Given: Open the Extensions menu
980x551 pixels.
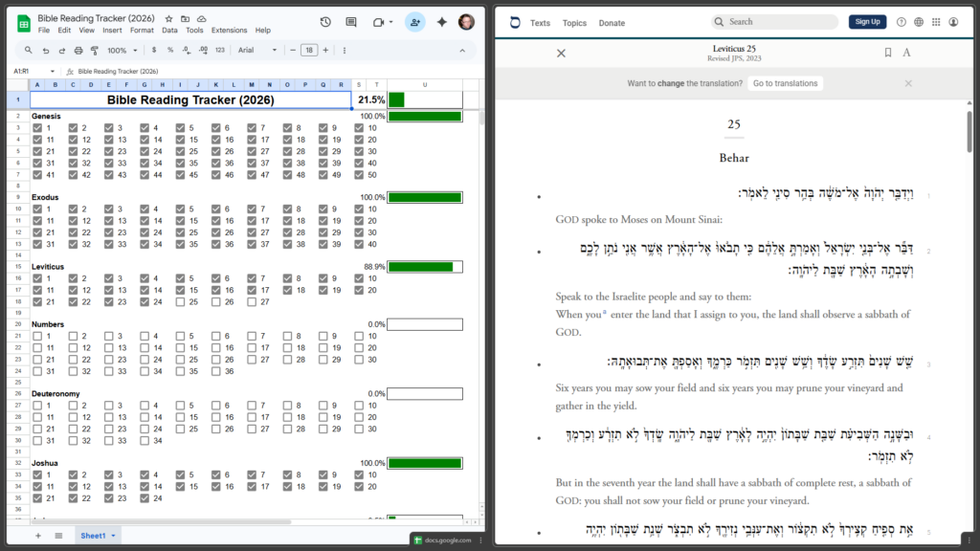Looking at the screenshot, I should click(x=229, y=30).
